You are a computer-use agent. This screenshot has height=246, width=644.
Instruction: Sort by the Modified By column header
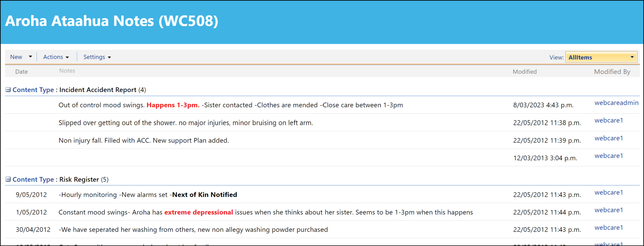click(612, 72)
